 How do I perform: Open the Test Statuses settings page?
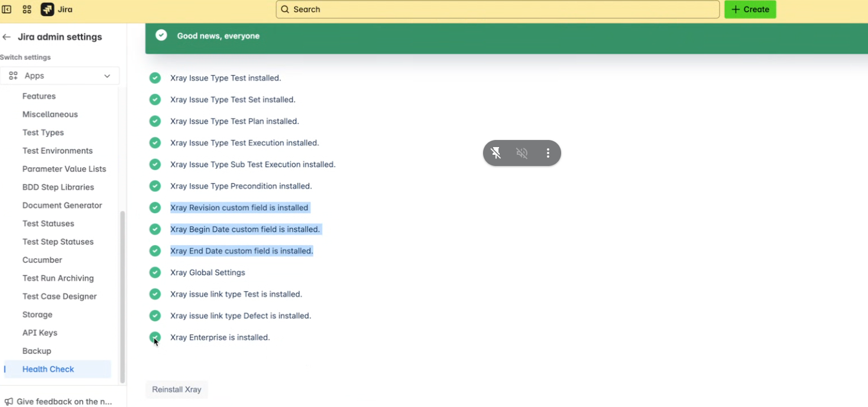click(x=48, y=223)
